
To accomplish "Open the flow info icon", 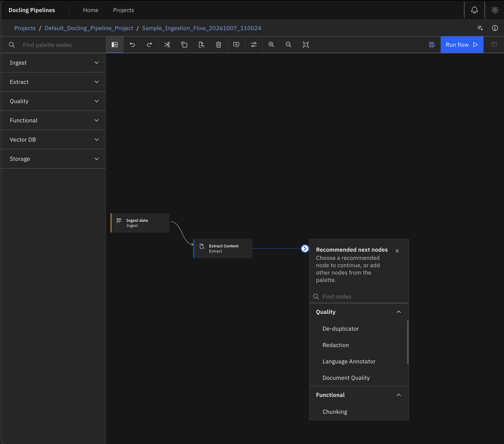I will tap(495, 28).
